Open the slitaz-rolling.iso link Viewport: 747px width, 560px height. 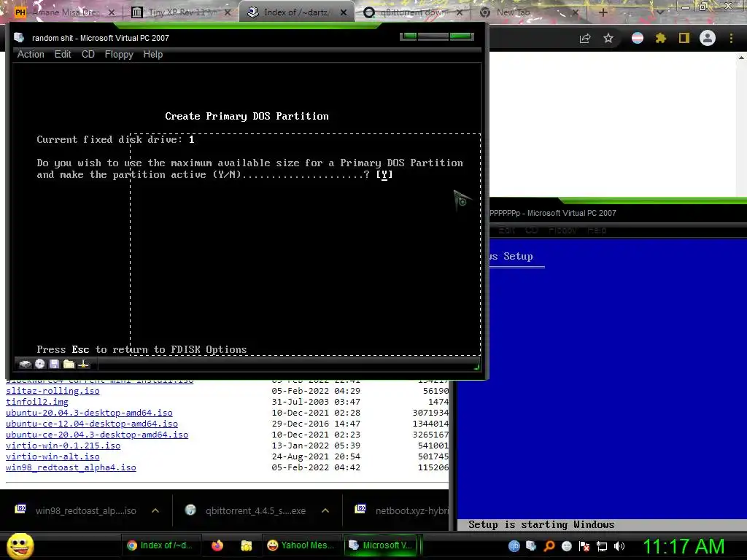coord(53,391)
